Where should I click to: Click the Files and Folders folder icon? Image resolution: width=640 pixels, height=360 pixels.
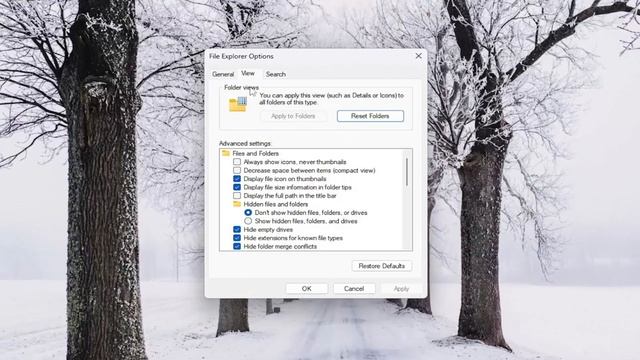(226, 153)
